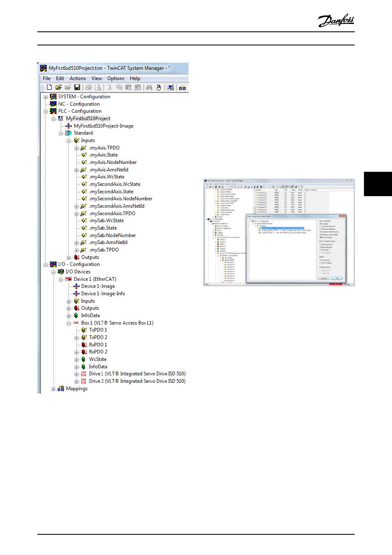Select Used and unused radio button
Image resolution: width=392 pixels, height=555 pixels.
pos(321,226)
